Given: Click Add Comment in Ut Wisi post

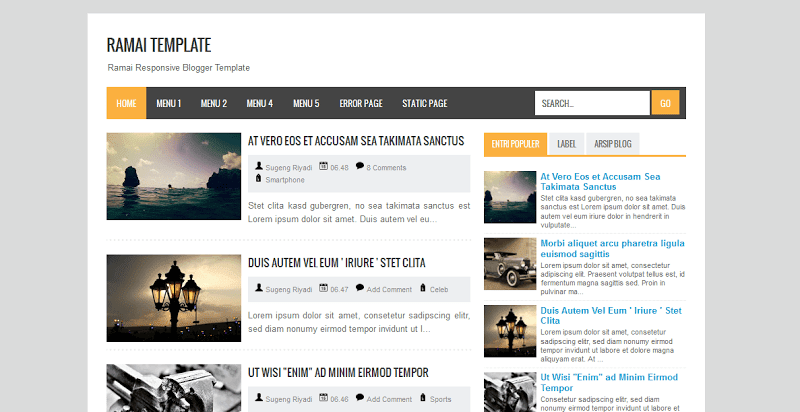Looking at the screenshot, I should pyautogui.click(x=389, y=399).
